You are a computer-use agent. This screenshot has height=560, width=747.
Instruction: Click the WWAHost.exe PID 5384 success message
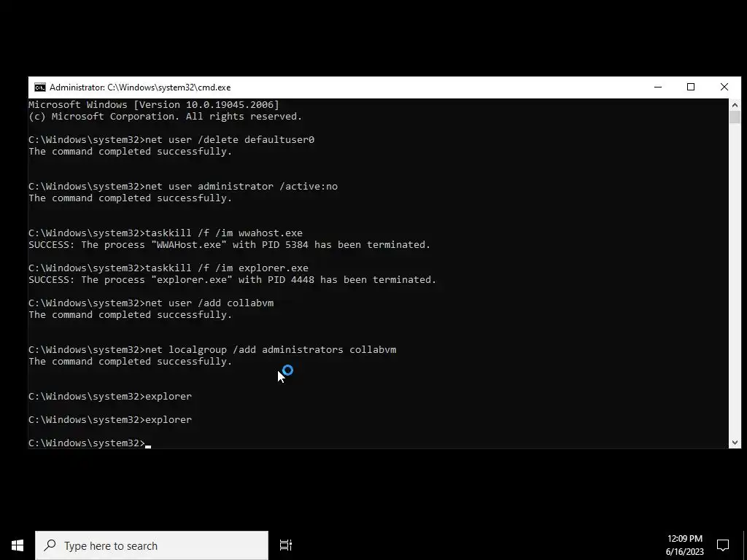(230, 245)
